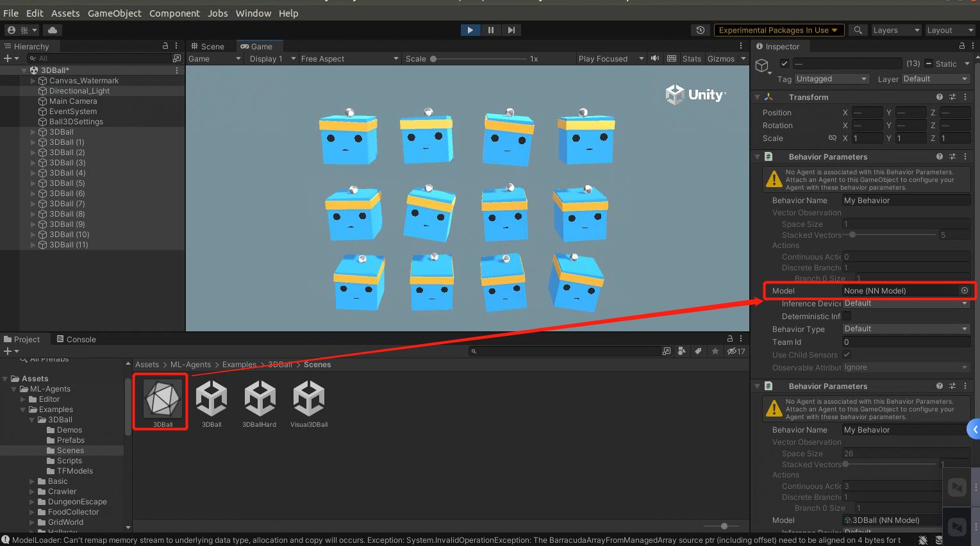The height and width of the screenshot is (546, 980).
Task: Open the Window menu
Action: point(253,13)
